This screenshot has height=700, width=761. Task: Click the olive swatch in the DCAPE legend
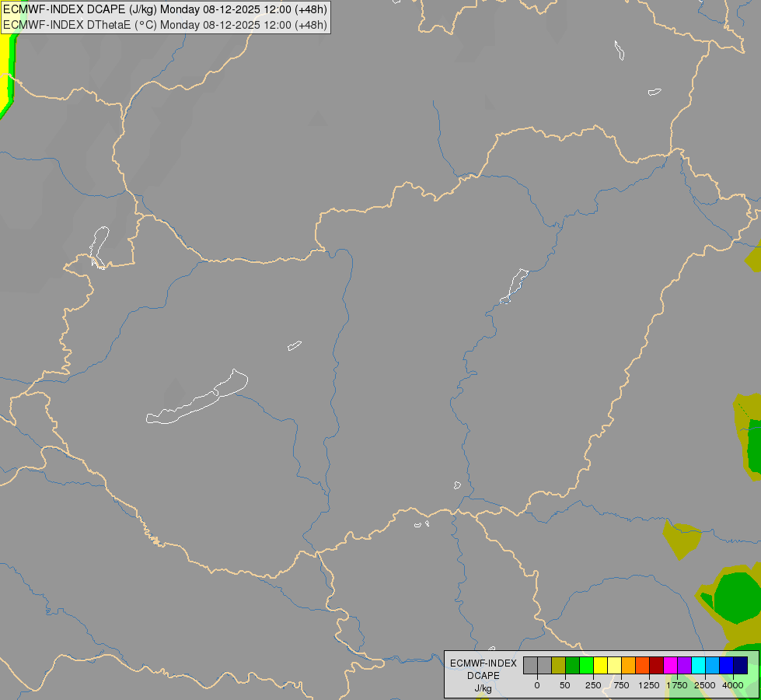pyautogui.click(x=559, y=666)
